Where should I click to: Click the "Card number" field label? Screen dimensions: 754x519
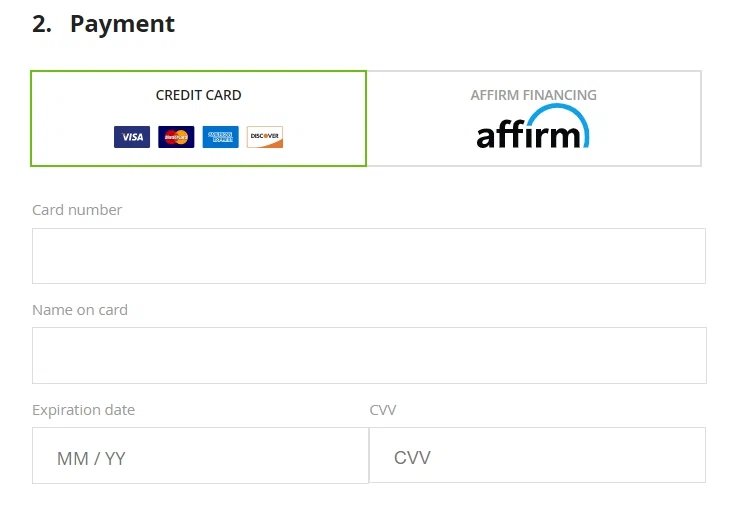point(77,210)
